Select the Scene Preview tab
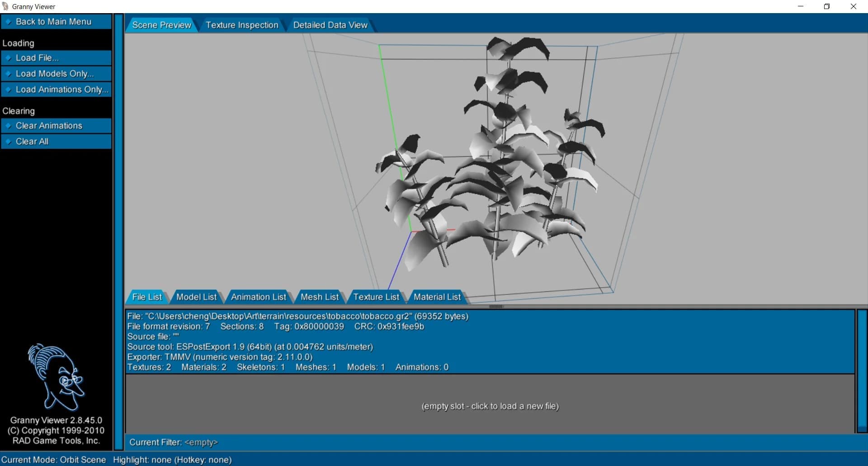 click(x=161, y=25)
